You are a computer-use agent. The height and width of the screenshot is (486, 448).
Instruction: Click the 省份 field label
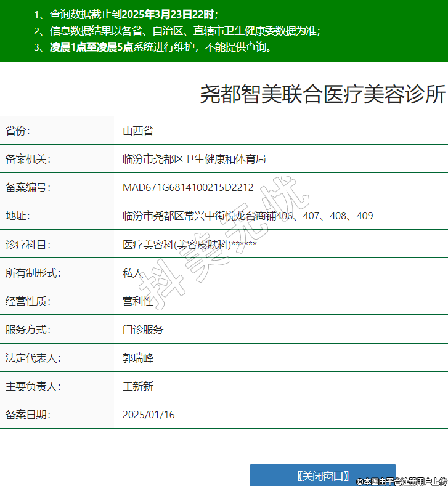pyautogui.click(x=17, y=131)
